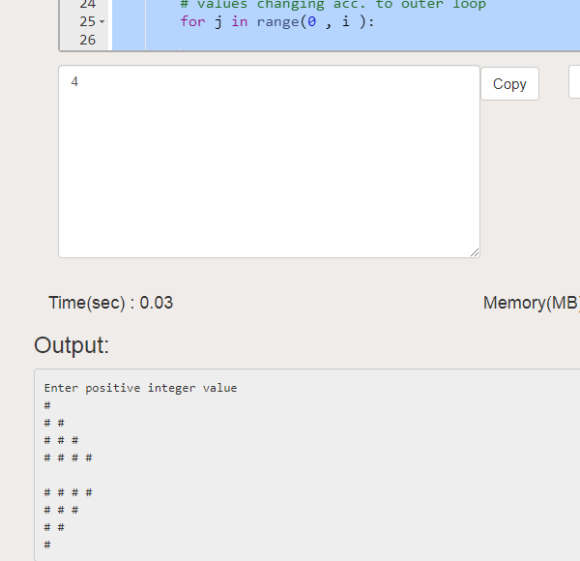Click the Time(sec) : 0.03 label

pos(111,303)
